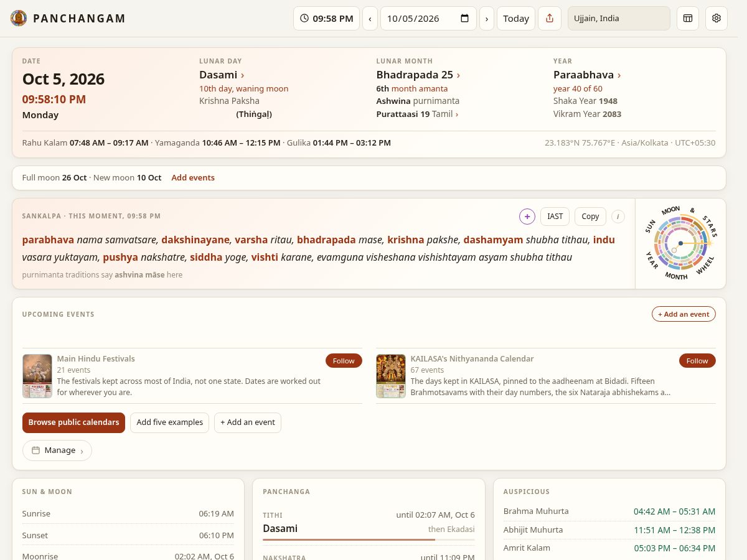
Task: Click the word dakshinayane in sankalpa
Action: click(x=196, y=240)
